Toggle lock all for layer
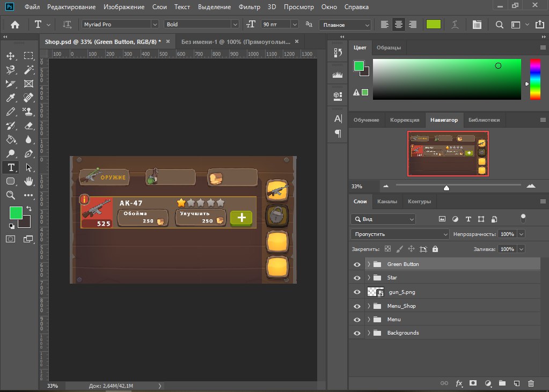 point(435,249)
